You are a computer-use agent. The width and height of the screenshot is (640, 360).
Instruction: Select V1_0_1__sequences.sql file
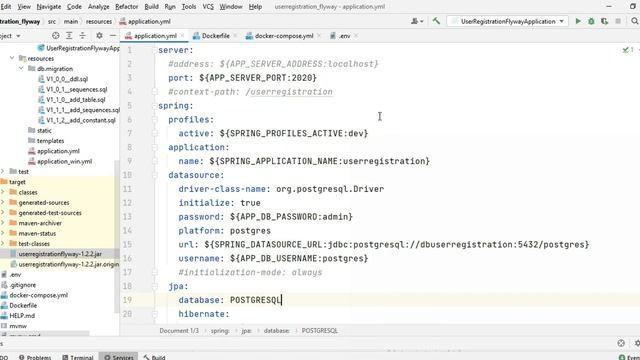coord(77,89)
